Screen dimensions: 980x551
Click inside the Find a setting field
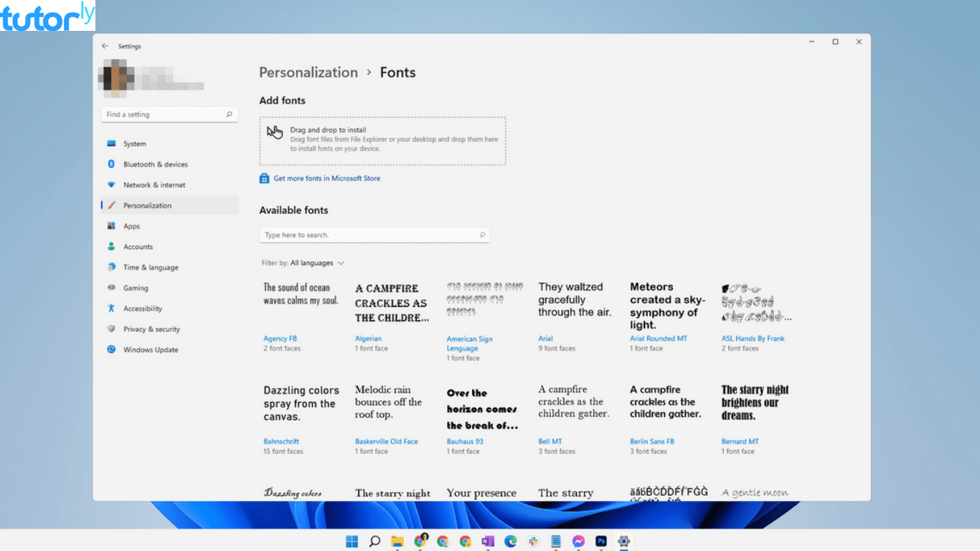[x=169, y=114]
